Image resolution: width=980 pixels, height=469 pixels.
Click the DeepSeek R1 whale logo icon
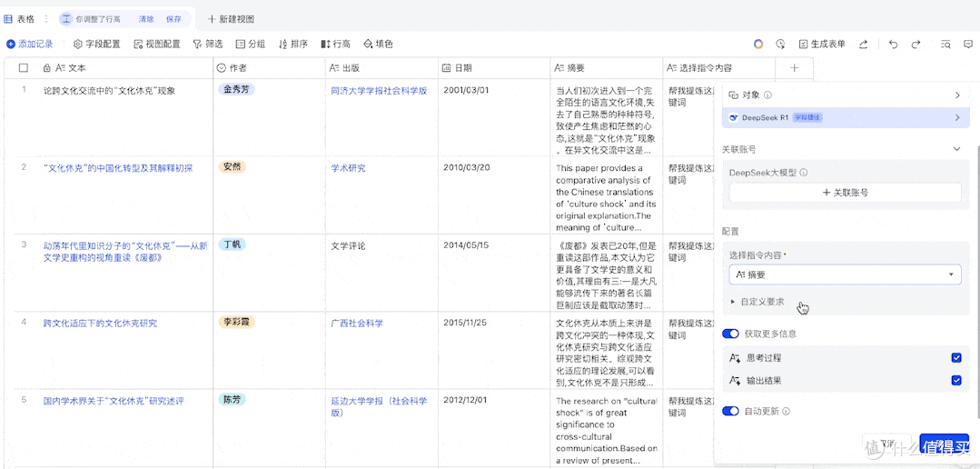[734, 117]
